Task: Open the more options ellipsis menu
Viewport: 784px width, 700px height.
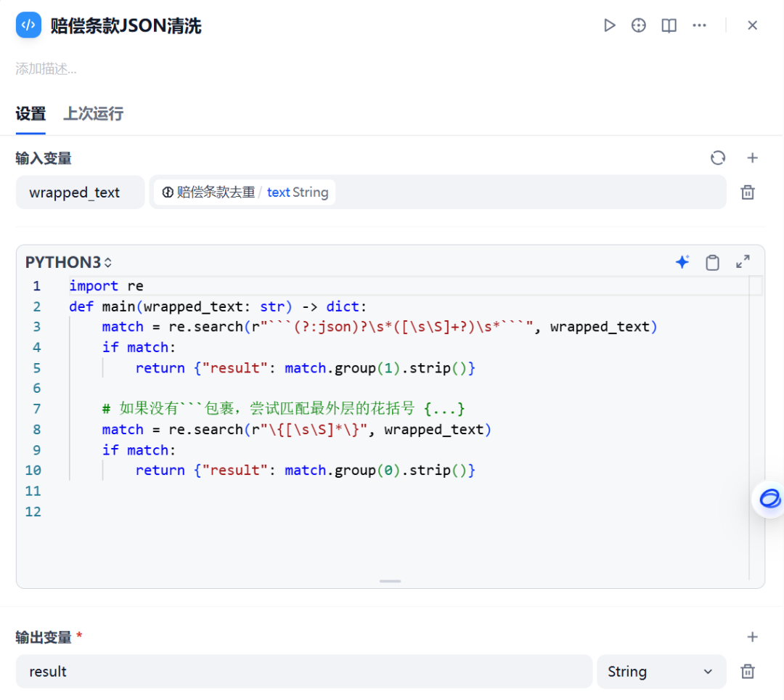Action: 699,25
